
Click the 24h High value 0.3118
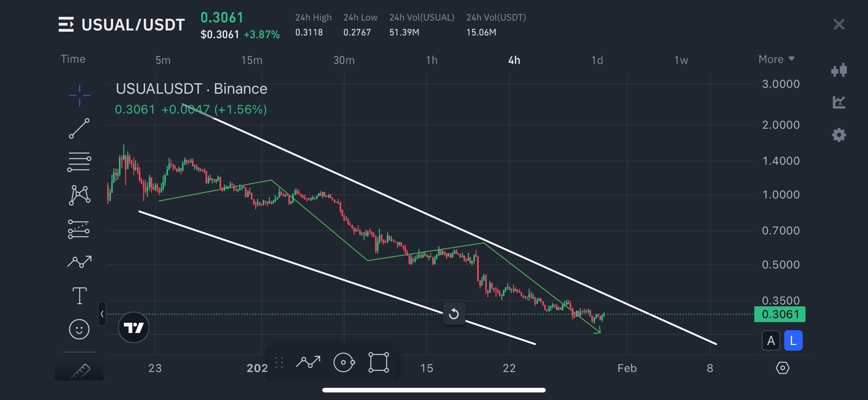309,32
